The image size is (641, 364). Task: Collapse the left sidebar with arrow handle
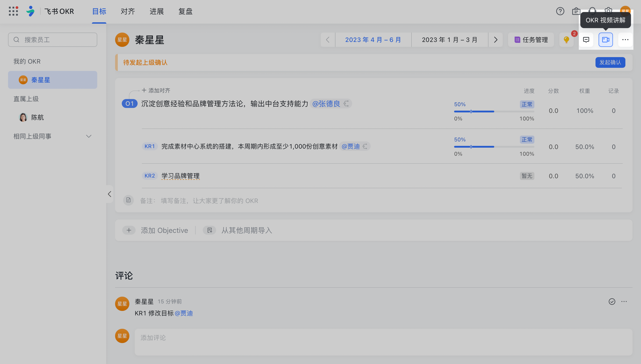coord(110,194)
